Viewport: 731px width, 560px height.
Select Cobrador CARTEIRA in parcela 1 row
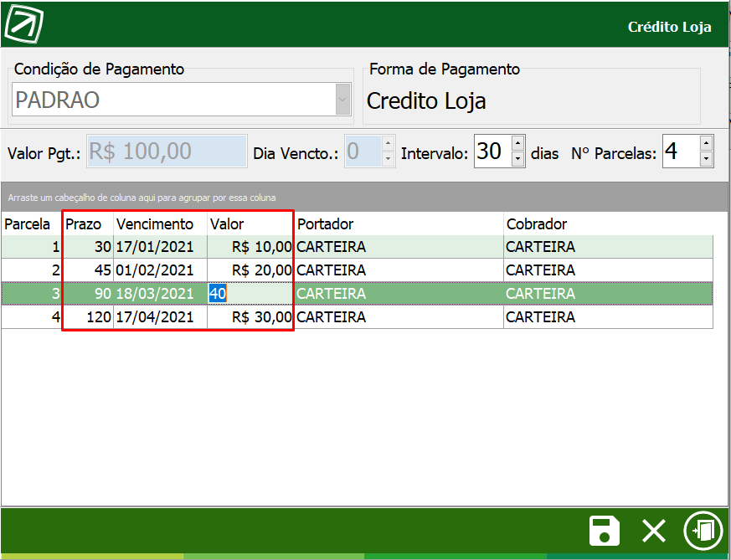[609, 246]
